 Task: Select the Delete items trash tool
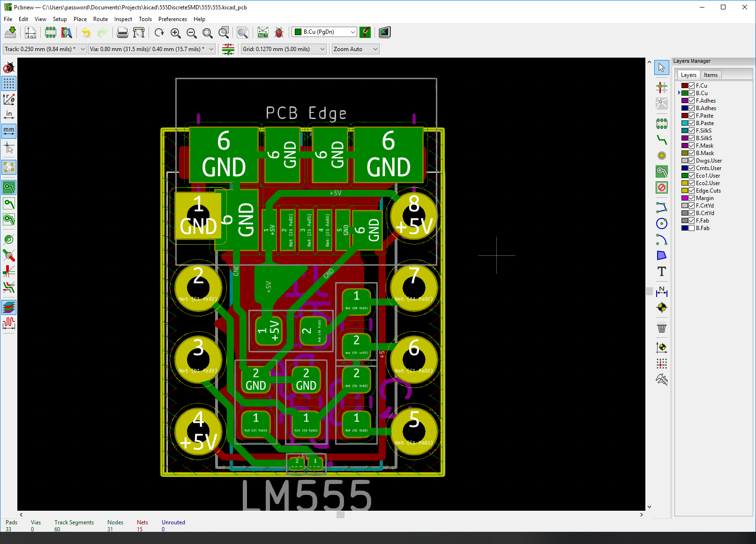(x=661, y=328)
